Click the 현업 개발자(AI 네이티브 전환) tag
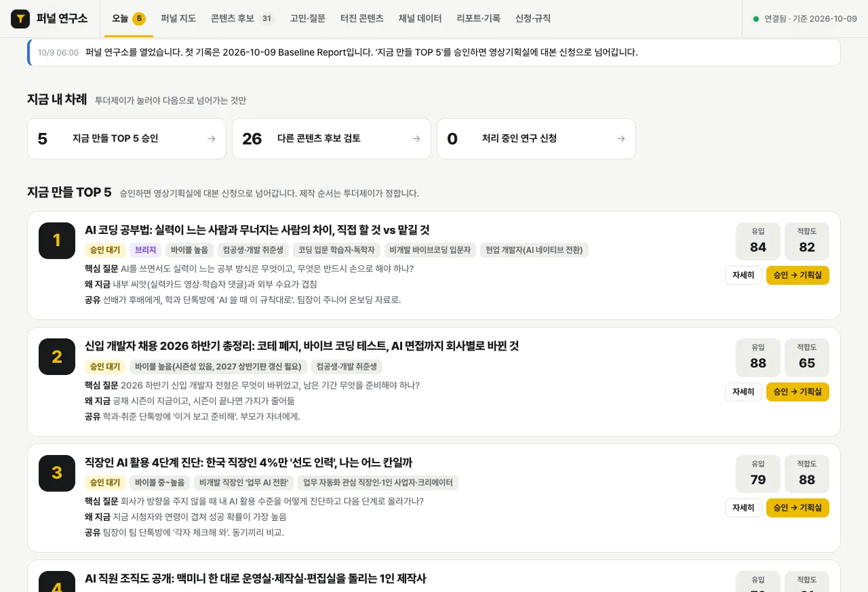This screenshot has height=592, width=868. coord(534,250)
